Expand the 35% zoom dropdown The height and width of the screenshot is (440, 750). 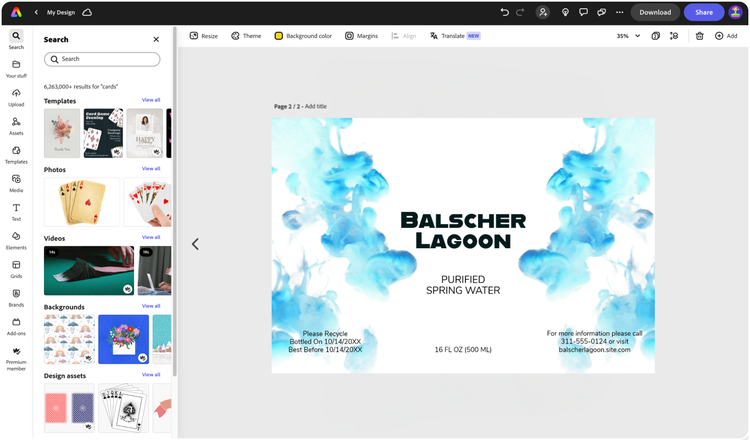point(628,36)
